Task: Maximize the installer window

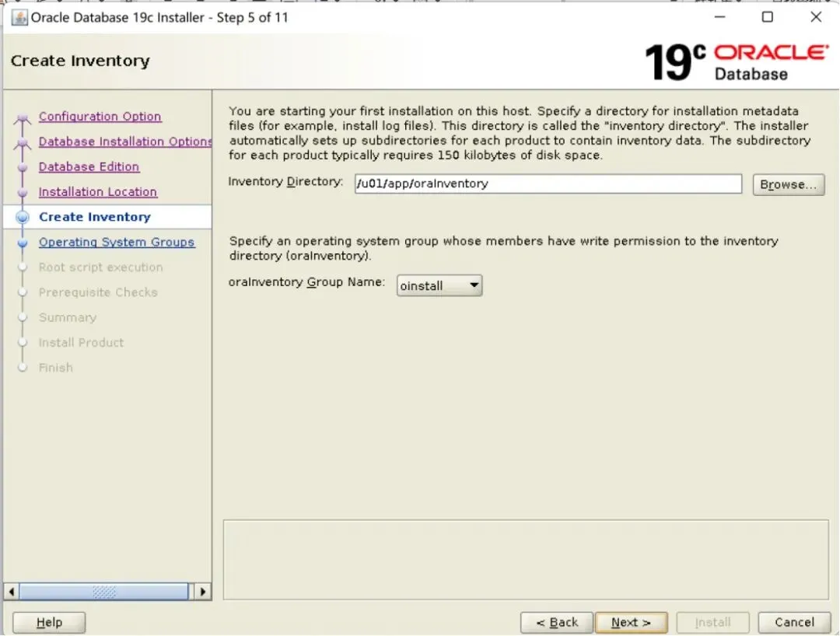Action: (767, 17)
